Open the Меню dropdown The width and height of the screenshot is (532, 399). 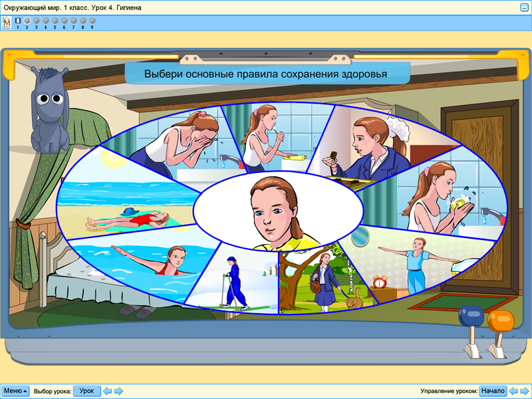pyautogui.click(x=15, y=391)
